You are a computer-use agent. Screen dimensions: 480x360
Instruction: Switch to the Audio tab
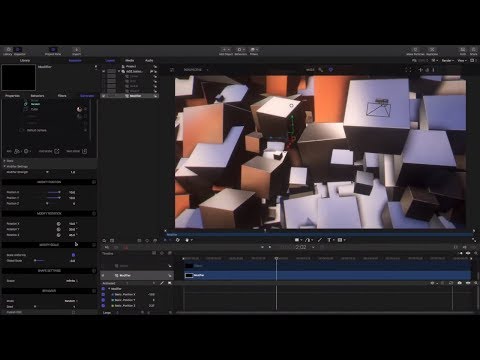(149, 61)
